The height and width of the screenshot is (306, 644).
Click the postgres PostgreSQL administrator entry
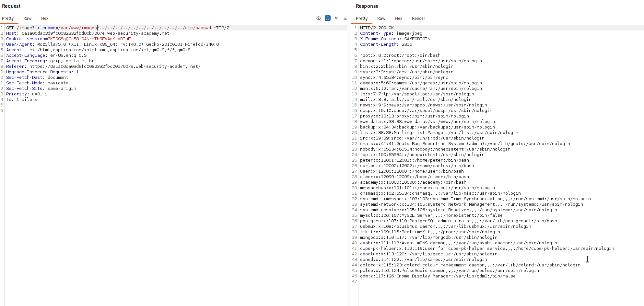click(458, 221)
